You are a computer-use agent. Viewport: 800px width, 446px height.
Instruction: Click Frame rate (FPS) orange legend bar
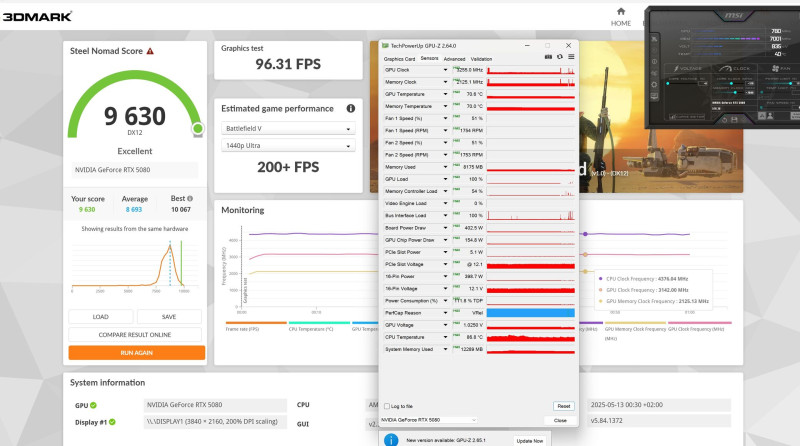(x=256, y=323)
